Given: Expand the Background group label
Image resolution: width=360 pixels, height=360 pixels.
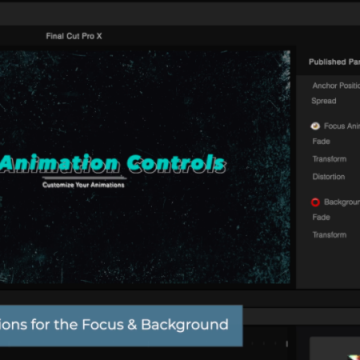Looking at the screenshot, I should click(x=342, y=202).
